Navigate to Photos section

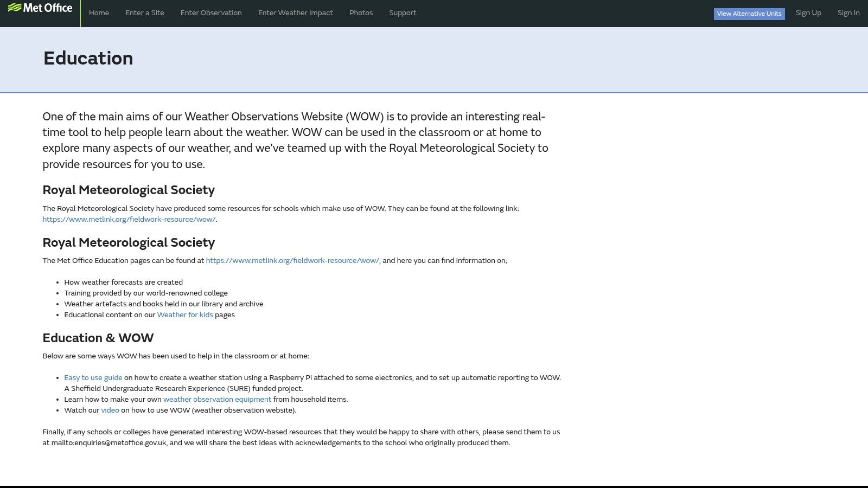pos(361,13)
